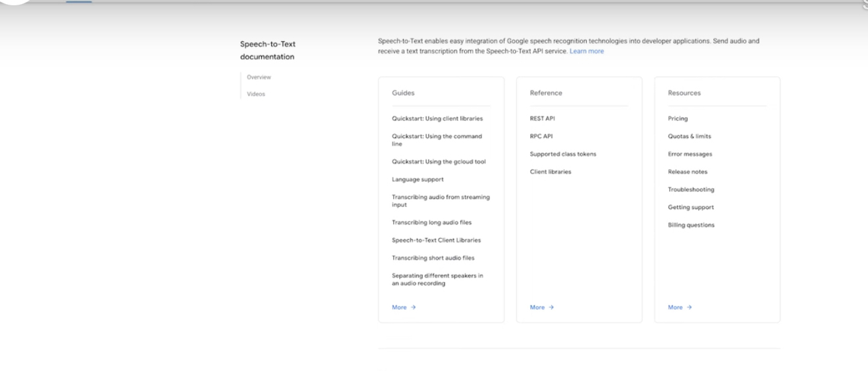Open Client libraries in Reference card

(x=550, y=172)
